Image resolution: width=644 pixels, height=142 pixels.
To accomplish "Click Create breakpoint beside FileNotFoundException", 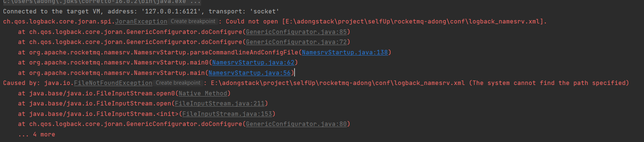I will tap(178, 83).
